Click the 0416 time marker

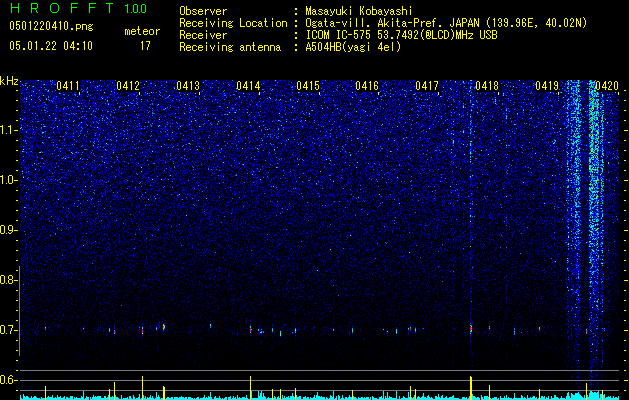367,86
